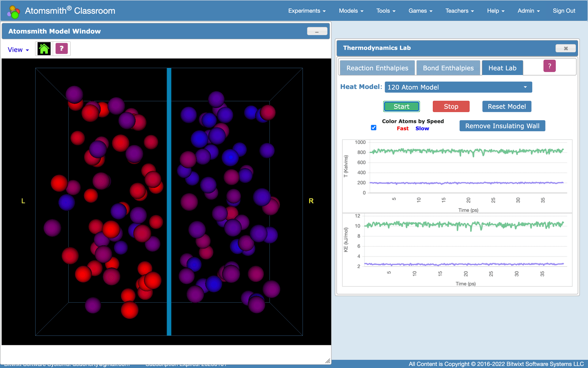Click the copyright notice text

point(496,364)
